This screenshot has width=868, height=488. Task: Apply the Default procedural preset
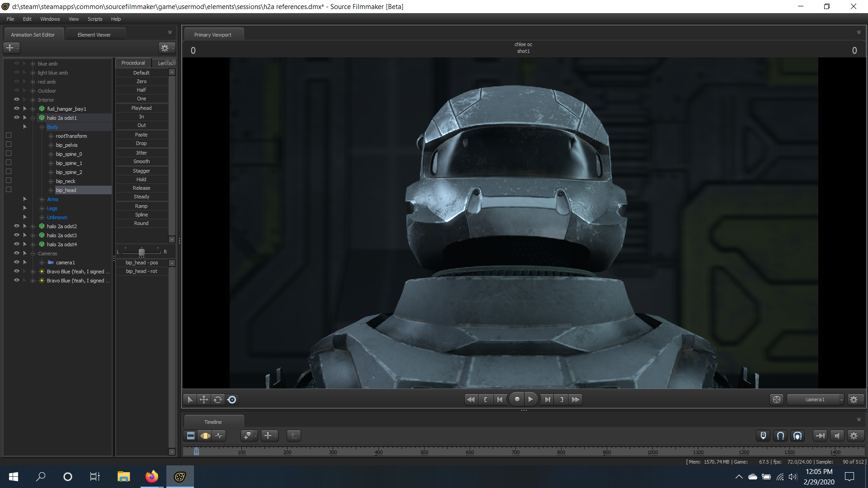142,73
